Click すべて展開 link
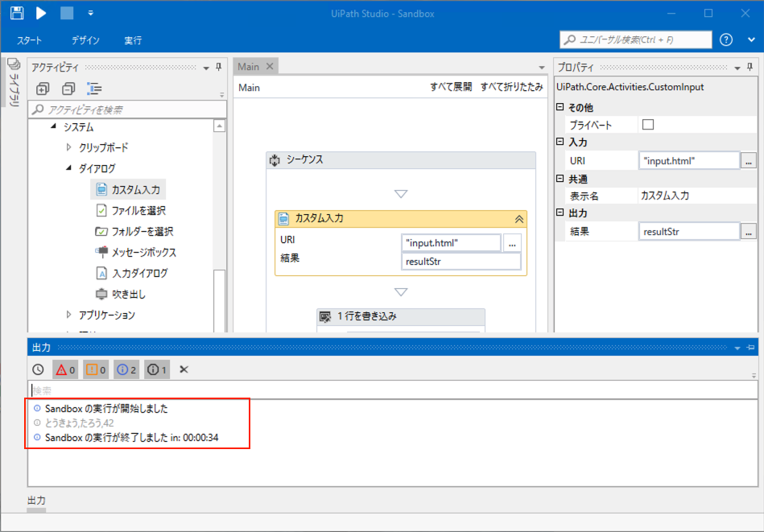The height and width of the screenshot is (532, 764). (451, 87)
